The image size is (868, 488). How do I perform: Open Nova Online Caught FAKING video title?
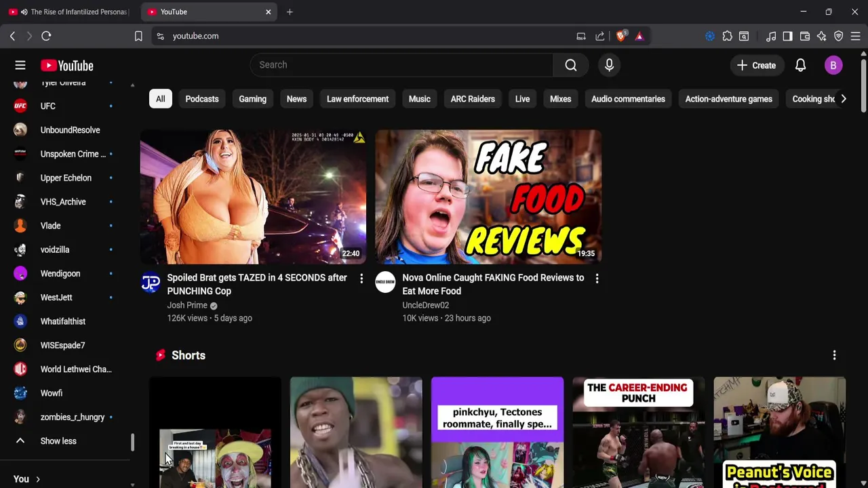coord(493,285)
